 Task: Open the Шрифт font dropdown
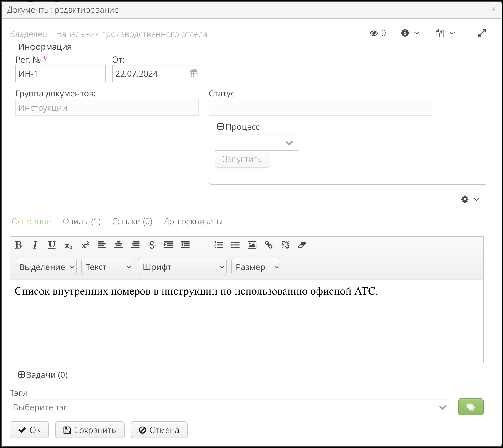[x=182, y=267]
